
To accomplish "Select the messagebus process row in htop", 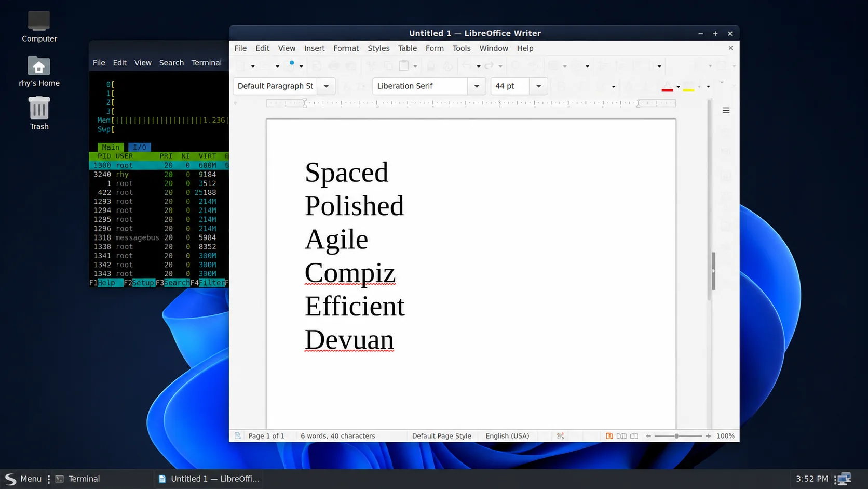I will pyautogui.click(x=159, y=237).
